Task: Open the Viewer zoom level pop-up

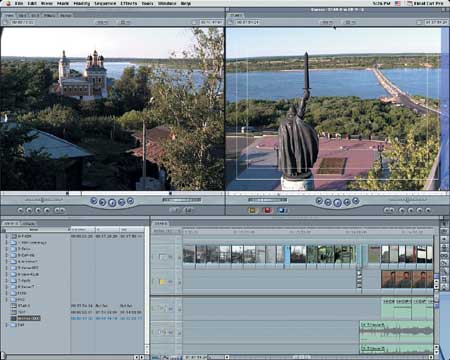Action: (x=102, y=22)
